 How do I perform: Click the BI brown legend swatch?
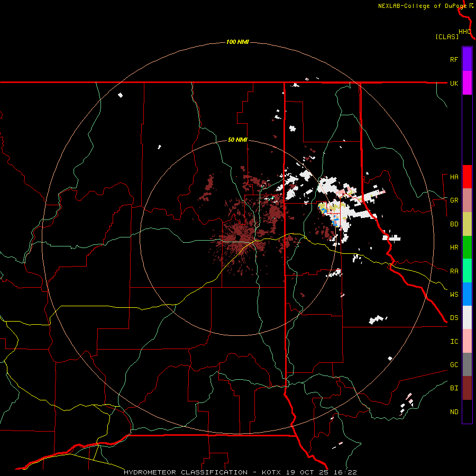coord(467,388)
